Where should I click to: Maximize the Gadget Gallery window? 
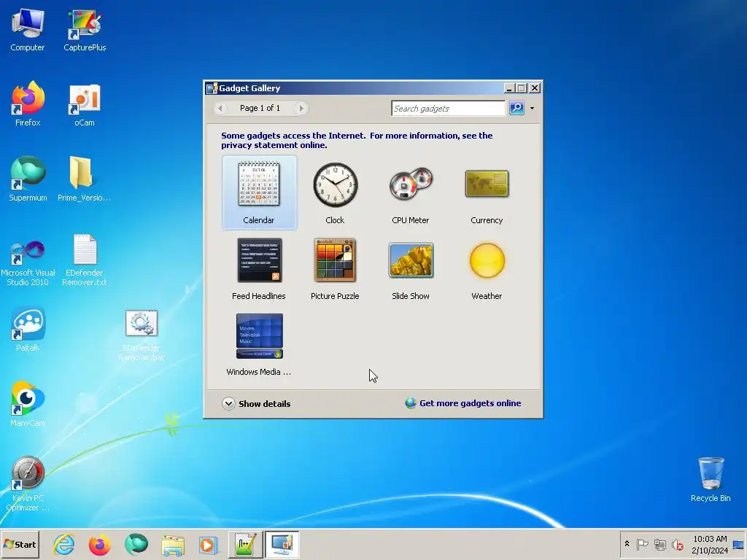521,88
